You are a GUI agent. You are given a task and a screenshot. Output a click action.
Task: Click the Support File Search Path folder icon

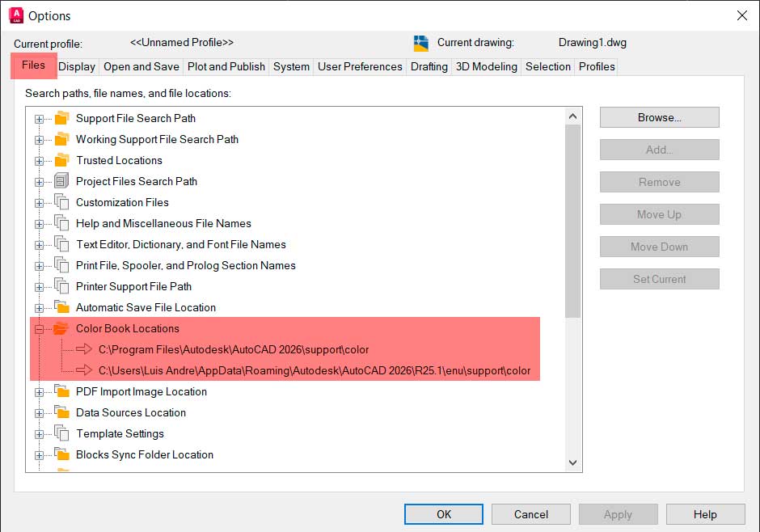(61, 118)
